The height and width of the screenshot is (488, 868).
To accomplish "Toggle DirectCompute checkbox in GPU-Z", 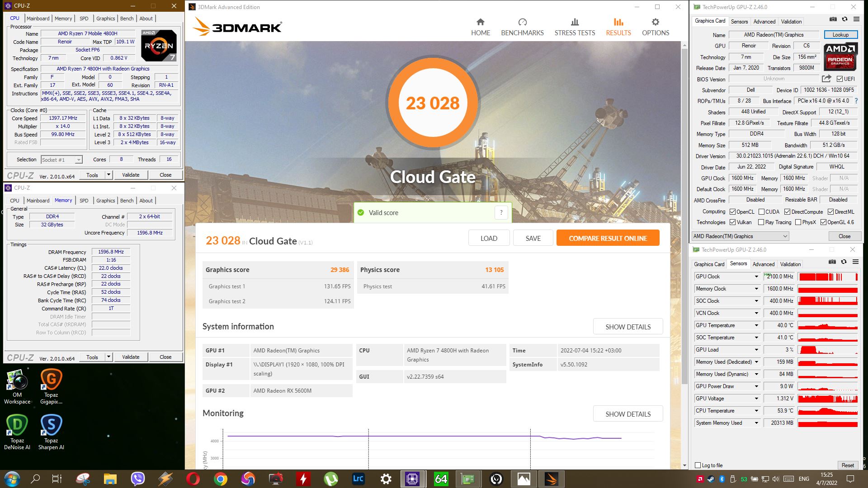I will [787, 211].
